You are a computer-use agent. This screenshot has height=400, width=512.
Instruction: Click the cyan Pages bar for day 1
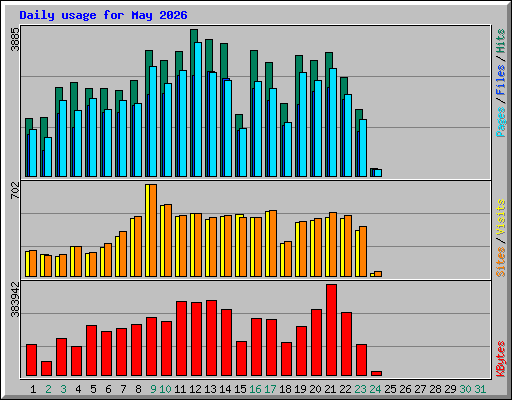click(33, 153)
